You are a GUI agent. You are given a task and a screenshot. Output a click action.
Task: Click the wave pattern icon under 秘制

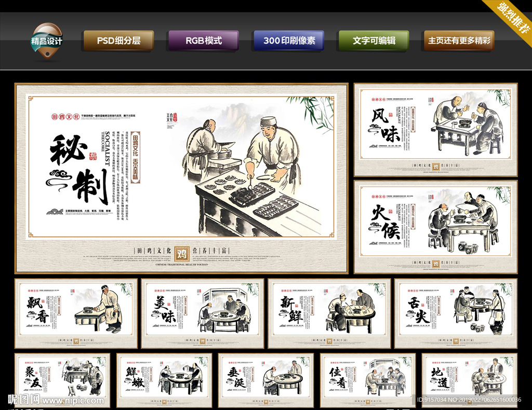(x=55, y=212)
